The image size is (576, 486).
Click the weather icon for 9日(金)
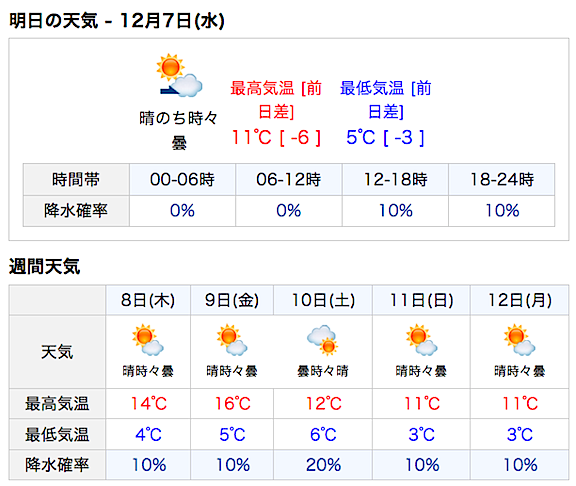point(232,340)
